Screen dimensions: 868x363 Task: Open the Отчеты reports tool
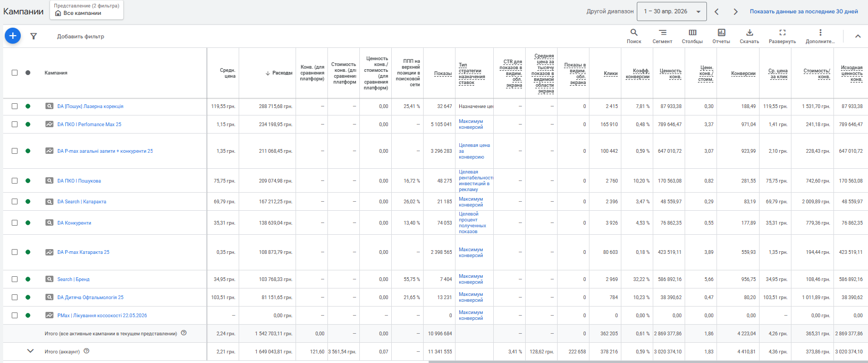click(721, 36)
